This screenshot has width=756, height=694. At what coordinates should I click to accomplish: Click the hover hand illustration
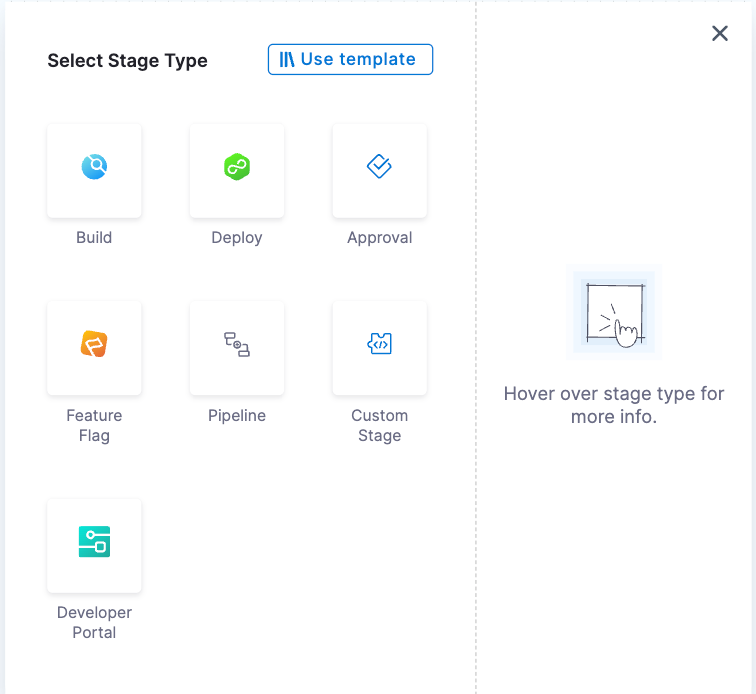(x=614, y=313)
